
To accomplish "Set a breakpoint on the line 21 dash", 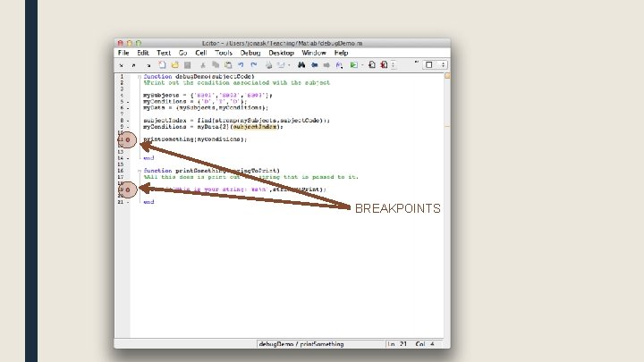I will (128, 202).
